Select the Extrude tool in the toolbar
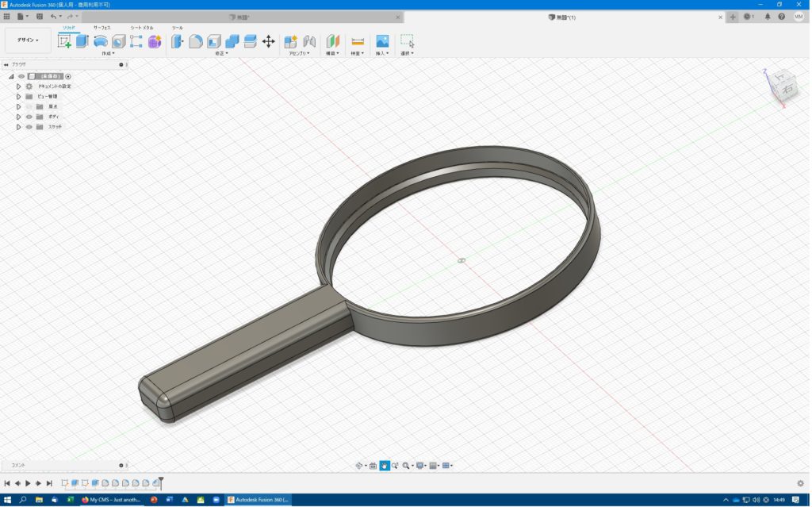812x507 pixels. click(82, 41)
